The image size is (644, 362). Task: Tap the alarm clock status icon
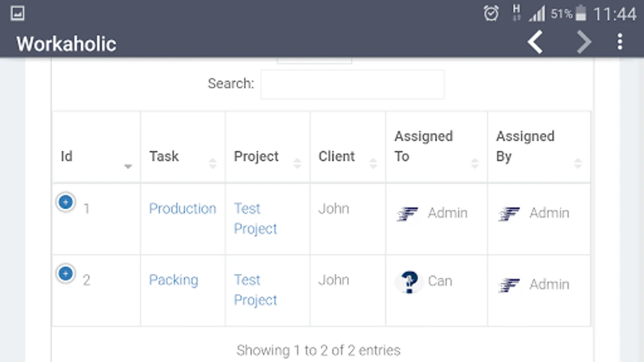(x=491, y=14)
